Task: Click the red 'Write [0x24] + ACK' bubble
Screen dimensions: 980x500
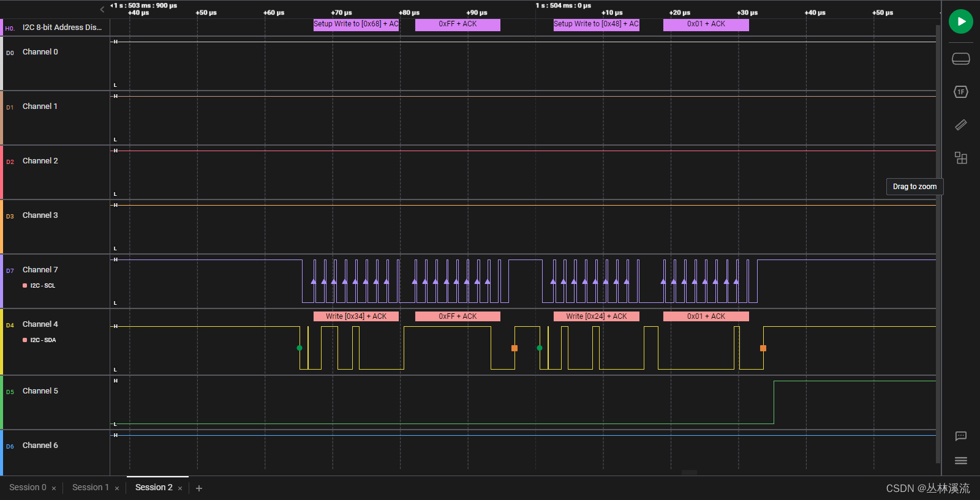Action: click(x=596, y=316)
